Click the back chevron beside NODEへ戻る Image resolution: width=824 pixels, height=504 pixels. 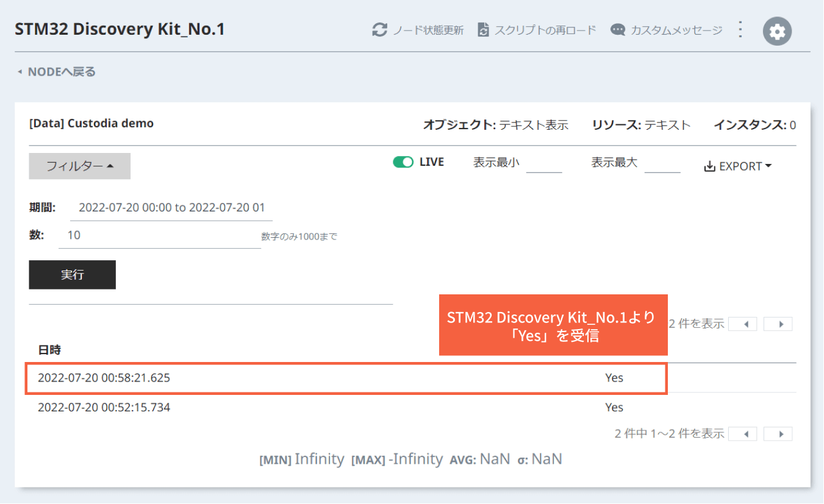tap(20, 71)
